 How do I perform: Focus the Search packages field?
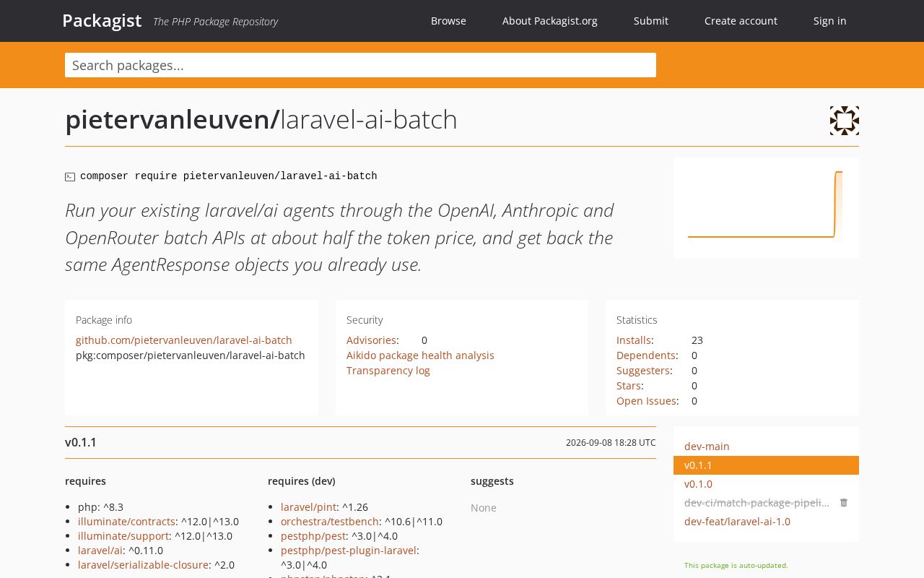coord(360,65)
